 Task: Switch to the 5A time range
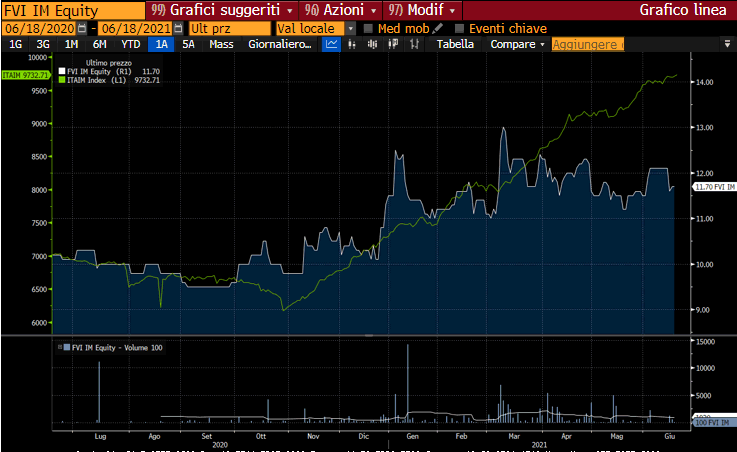click(188, 45)
